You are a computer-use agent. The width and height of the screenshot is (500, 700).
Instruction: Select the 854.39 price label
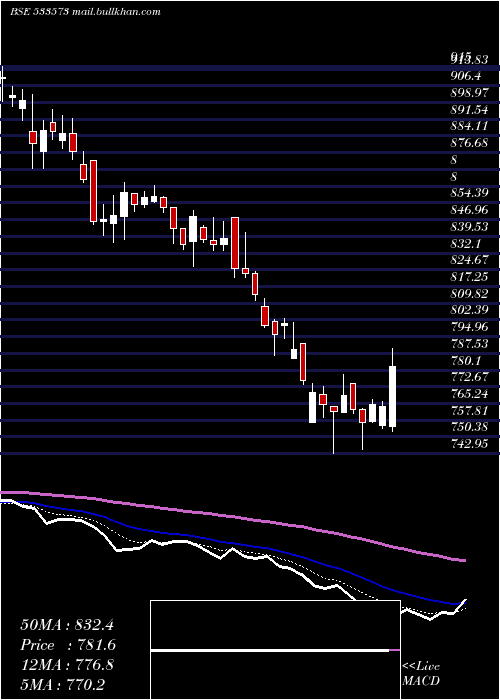tap(469, 193)
